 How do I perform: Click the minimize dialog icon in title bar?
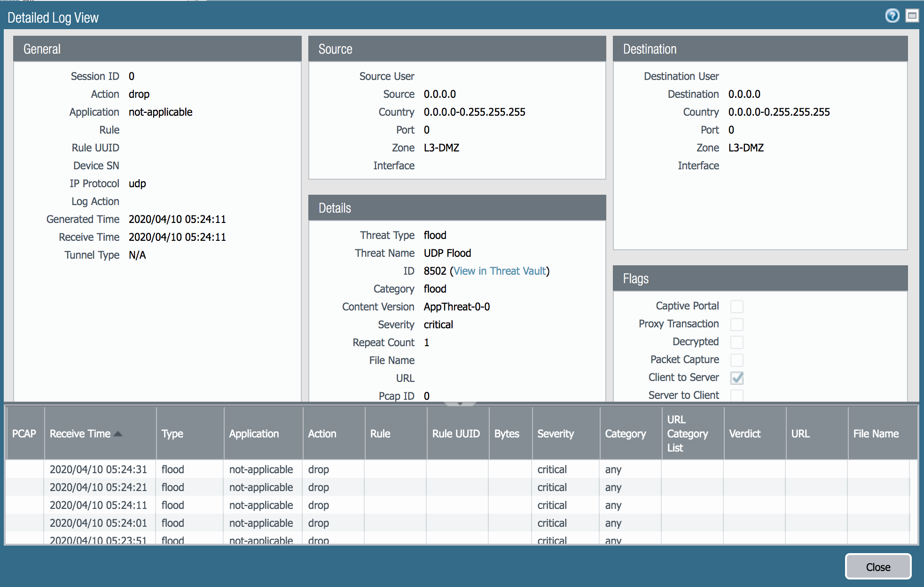912,16
